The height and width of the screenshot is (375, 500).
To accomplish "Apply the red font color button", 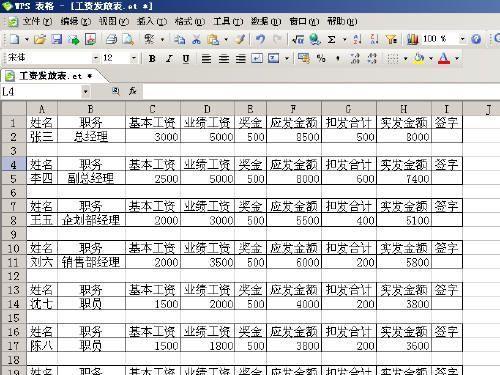I will [x=444, y=59].
